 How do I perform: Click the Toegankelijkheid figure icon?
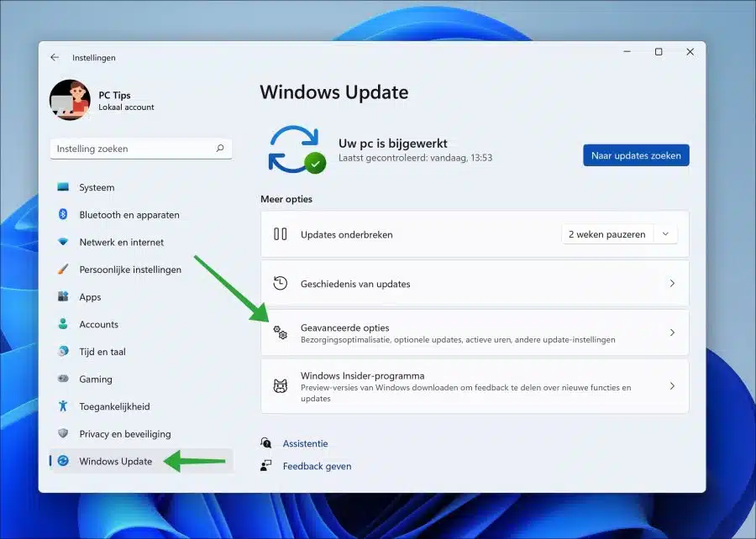pyautogui.click(x=63, y=406)
